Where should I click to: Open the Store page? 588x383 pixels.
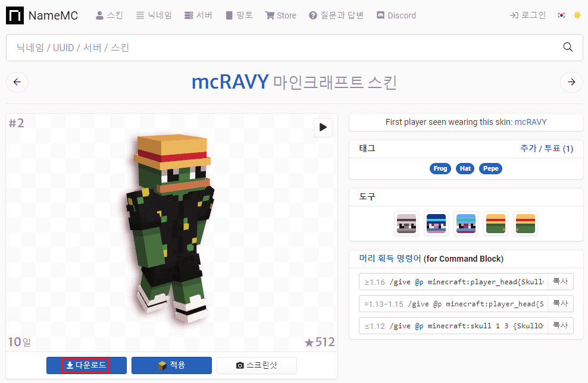280,15
